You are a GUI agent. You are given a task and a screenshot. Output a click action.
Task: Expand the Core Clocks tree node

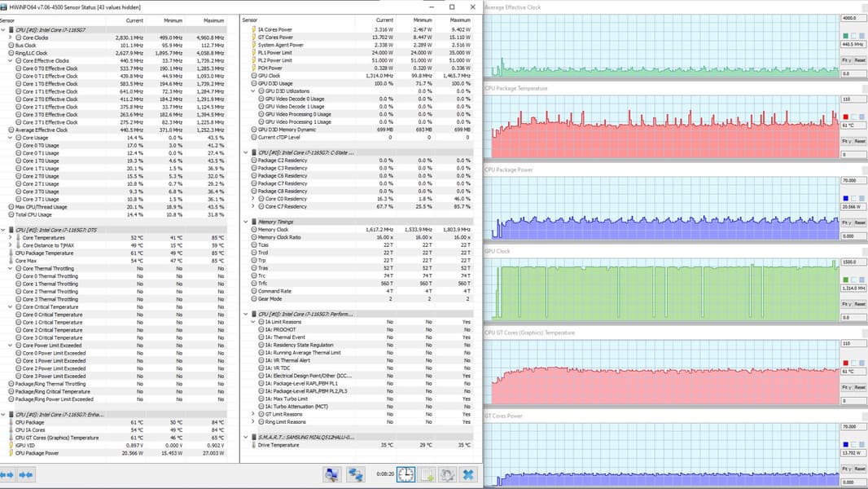click(11, 37)
